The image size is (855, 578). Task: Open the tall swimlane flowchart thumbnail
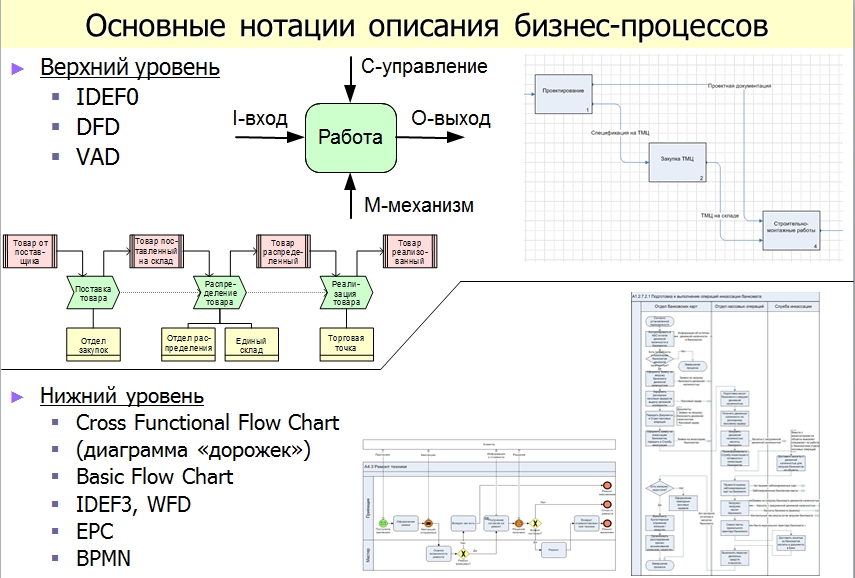pos(725,434)
